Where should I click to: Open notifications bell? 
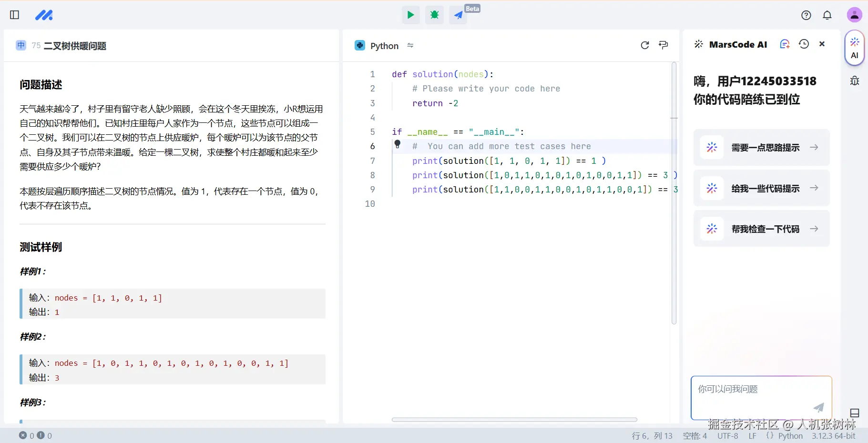827,15
